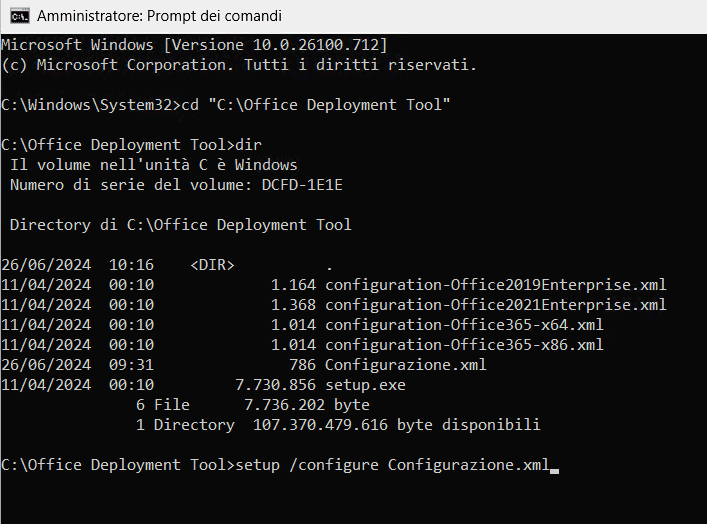The width and height of the screenshot is (707, 524).
Task: Click the blinking cursor after Configurazione.xml
Action: (x=554, y=471)
